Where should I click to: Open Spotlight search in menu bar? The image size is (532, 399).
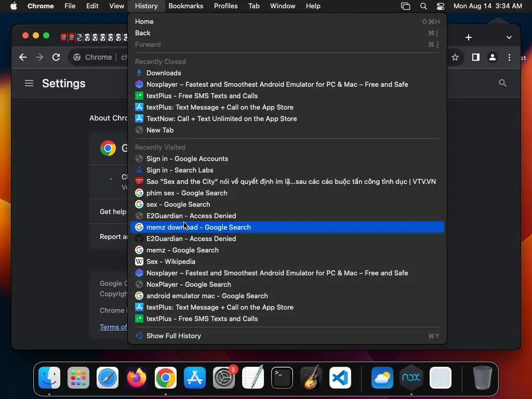coord(423,6)
